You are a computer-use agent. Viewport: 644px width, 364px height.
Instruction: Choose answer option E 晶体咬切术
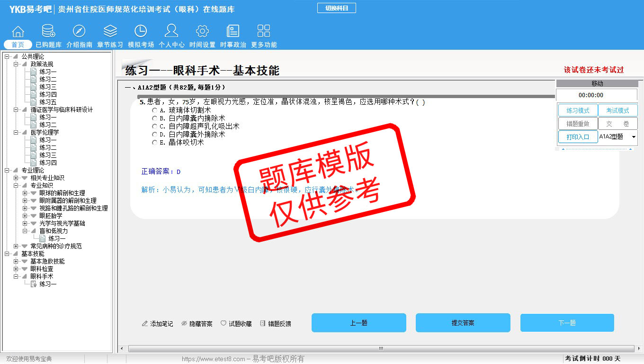click(155, 143)
